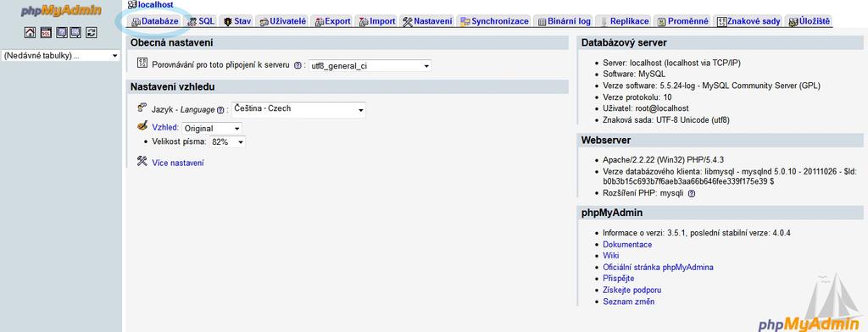Click the phpMyAdmin section heading on the right
The height and width of the screenshot is (332, 868).
coord(612,213)
